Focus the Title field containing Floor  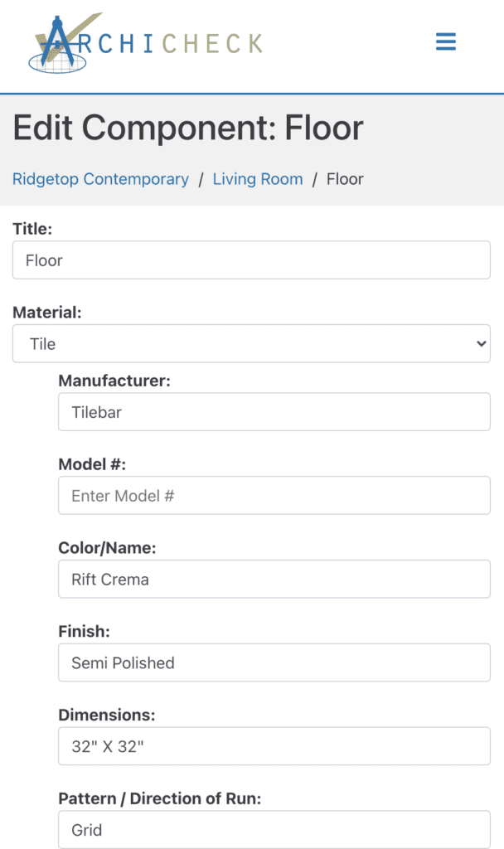pyautogui.click(x=251, y=260)
